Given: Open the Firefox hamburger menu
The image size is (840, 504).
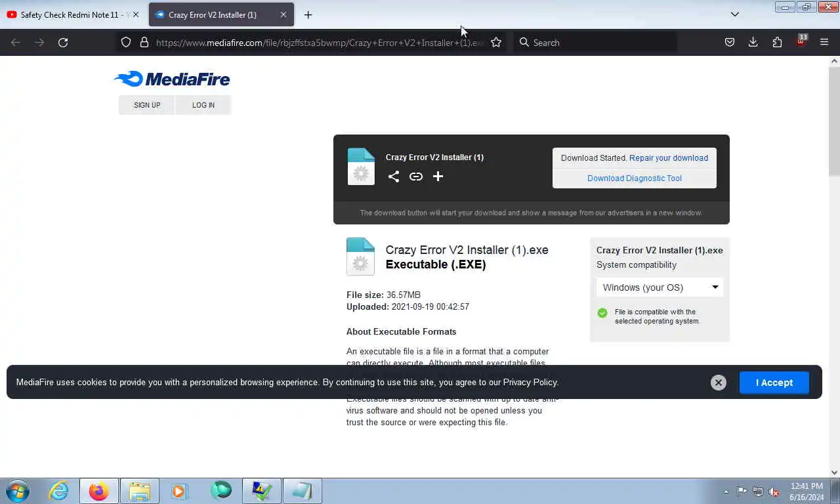Looking at the screenshot, I should [x=824, y=43].
